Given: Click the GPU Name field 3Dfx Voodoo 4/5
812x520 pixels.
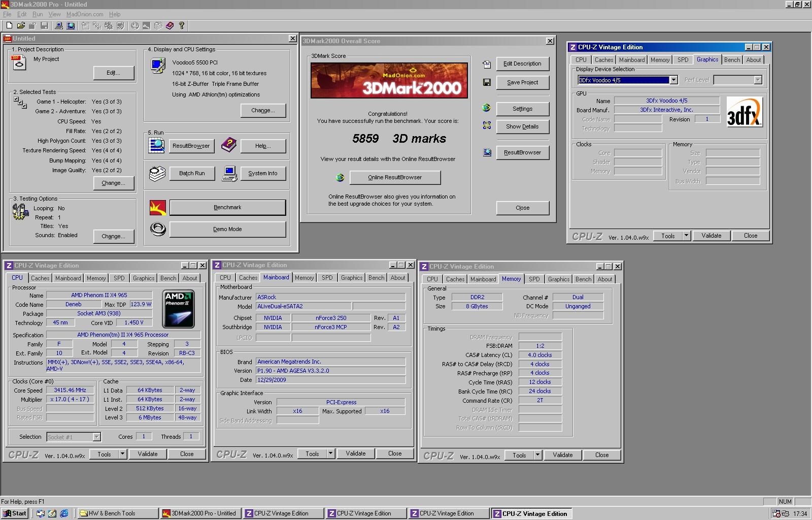Looking at the screenshot, I should (666, 101).
